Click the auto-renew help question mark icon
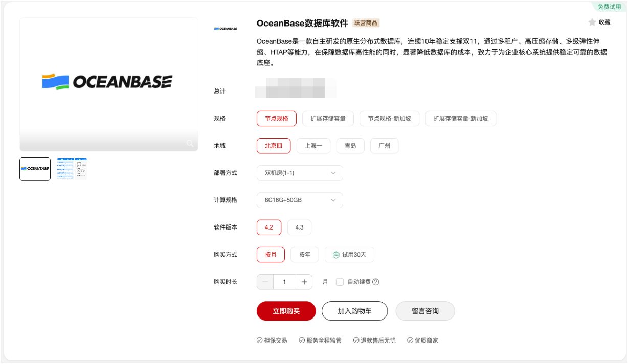Image resolution: width=628 pixels, height=364 pixels. [376, 282]
